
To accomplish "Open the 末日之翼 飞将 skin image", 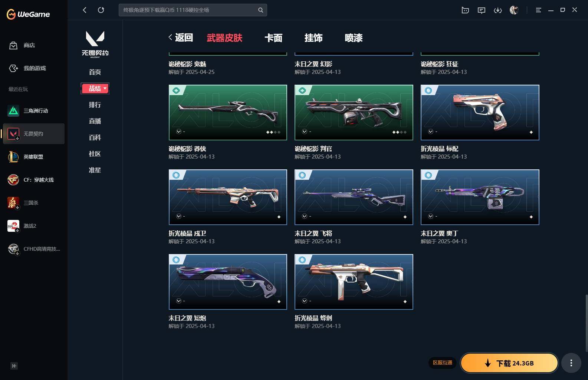I will coord(354,197).
